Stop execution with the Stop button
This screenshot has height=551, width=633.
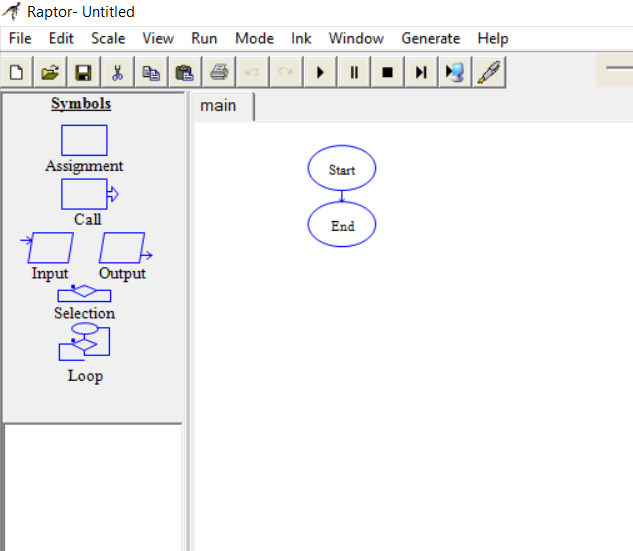pos(387,73)
